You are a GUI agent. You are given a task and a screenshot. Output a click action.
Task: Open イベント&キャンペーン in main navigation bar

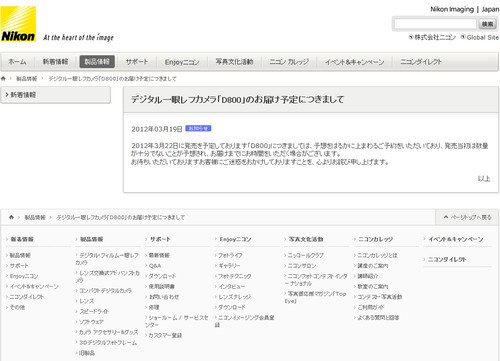click(355, 62)
